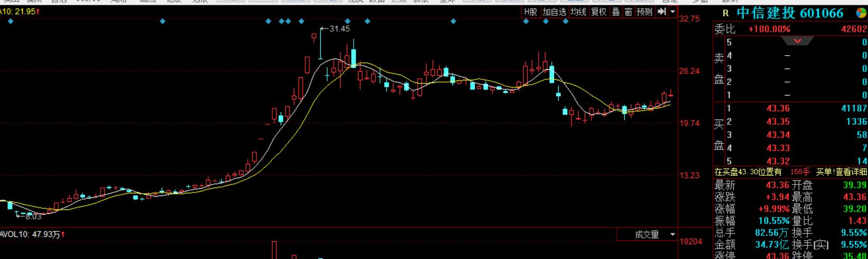Viewport: 868px width, 259px height.
Task: Toggle 复权 price adjustment
Action: click(x=599, y=12)
